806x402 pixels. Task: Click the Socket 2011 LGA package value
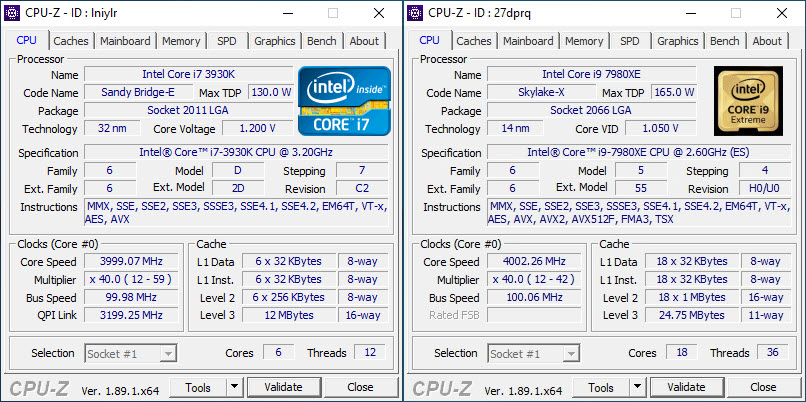pyautogui.click(x=189, y=110)
